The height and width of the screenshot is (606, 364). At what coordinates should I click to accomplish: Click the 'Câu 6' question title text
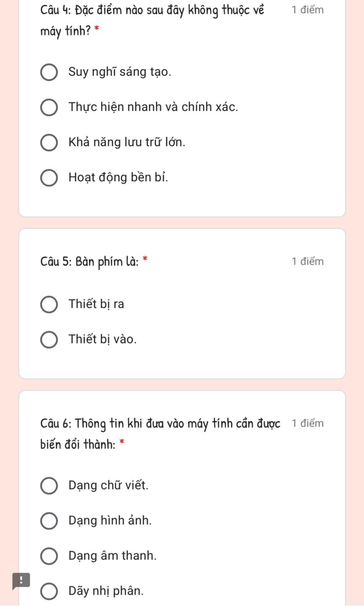pos(160,434)
